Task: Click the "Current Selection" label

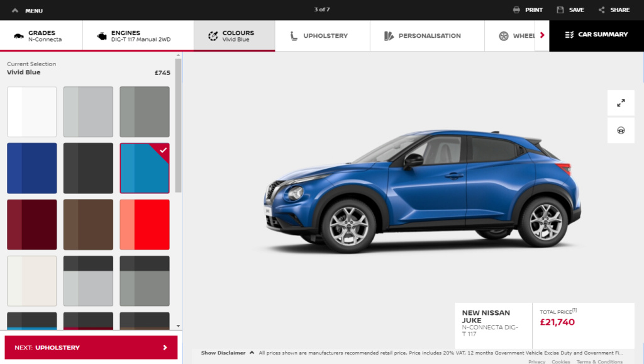Action: pyautogui.click(x=31, y=64)
